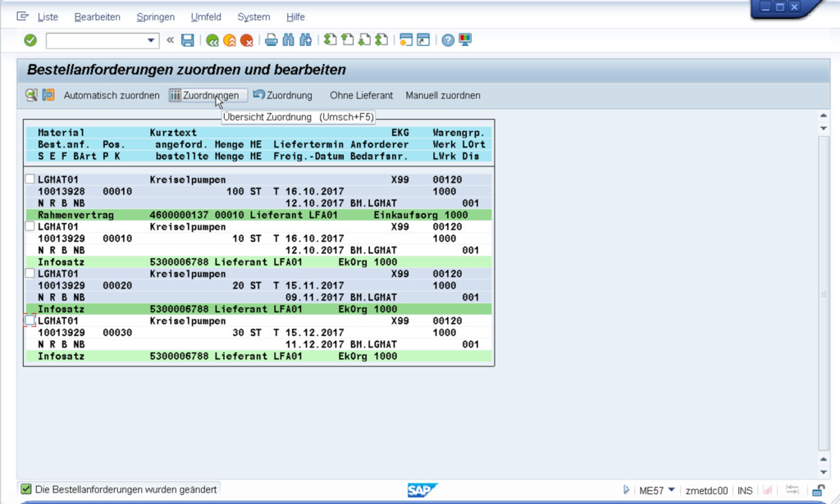Click the Zuordnungen overview button

coord(208,95)
